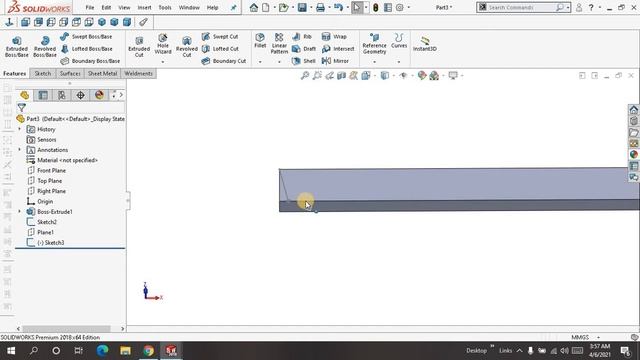
Task: Open Windows Start menu
Action: 11,351
